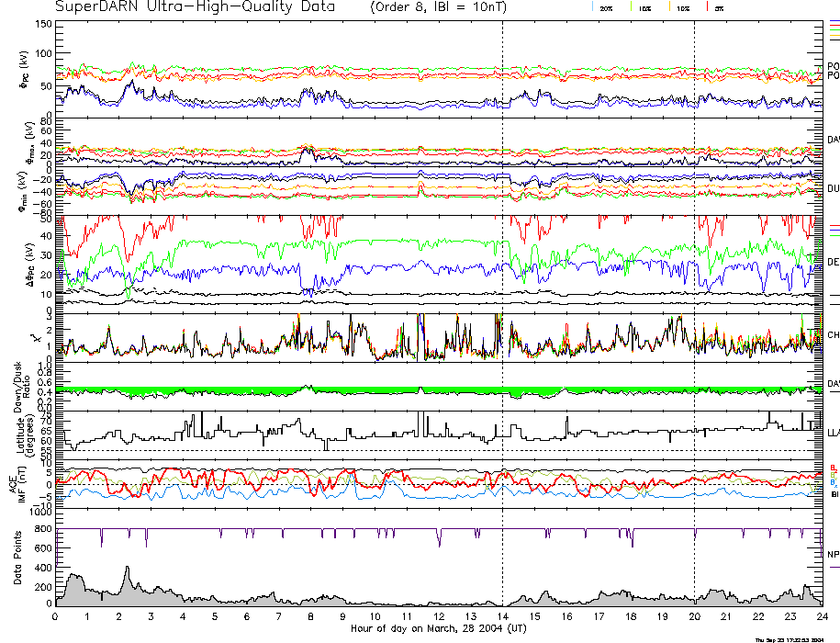Click the 65 tick on Latitude axis
The image size is (840, 643).
(47, 431)
